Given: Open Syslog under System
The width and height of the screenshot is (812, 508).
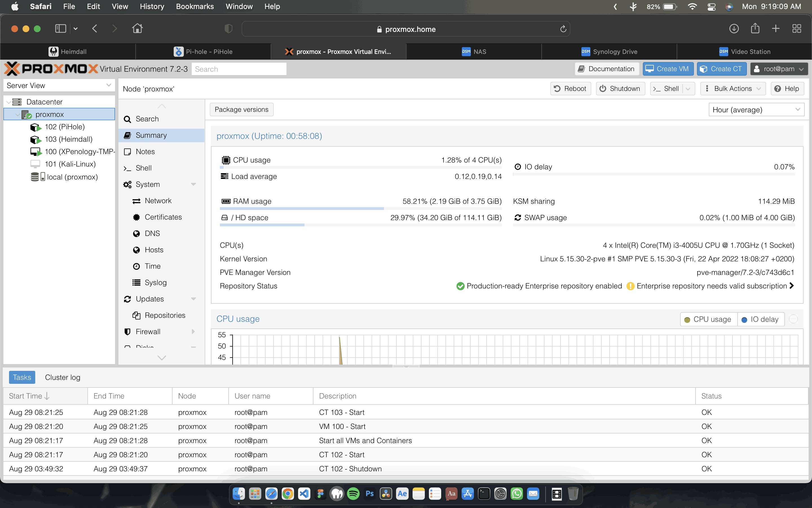Looking at the screenshot, I should pos(155,283).
